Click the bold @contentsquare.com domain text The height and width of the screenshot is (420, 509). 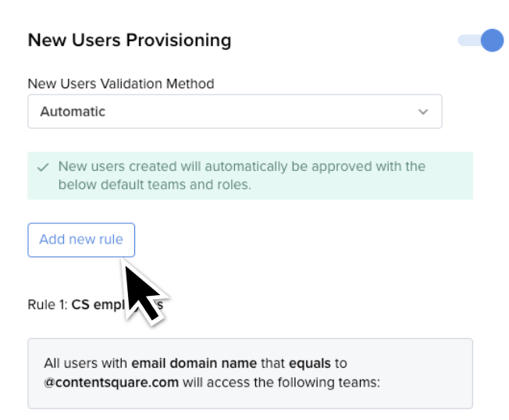coord(112,383)
